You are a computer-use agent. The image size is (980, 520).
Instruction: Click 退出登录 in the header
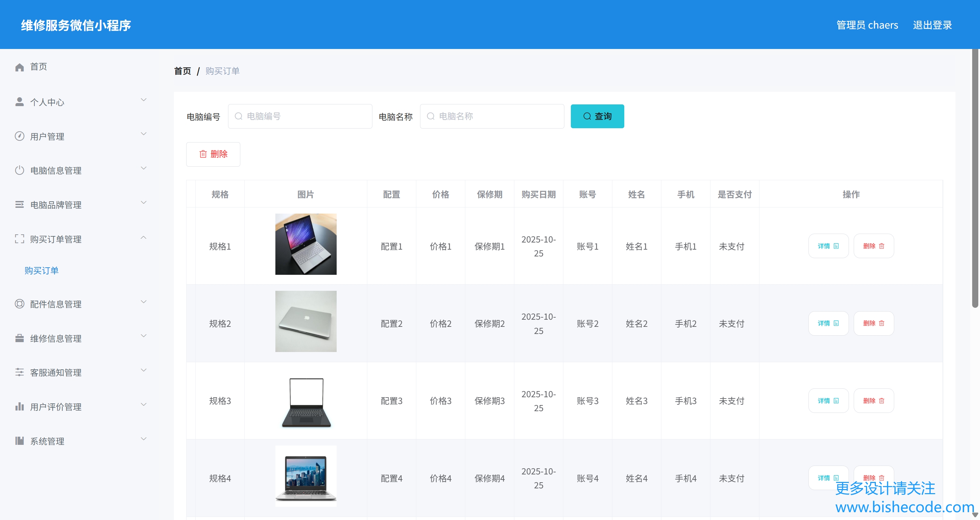pos(932,25)
